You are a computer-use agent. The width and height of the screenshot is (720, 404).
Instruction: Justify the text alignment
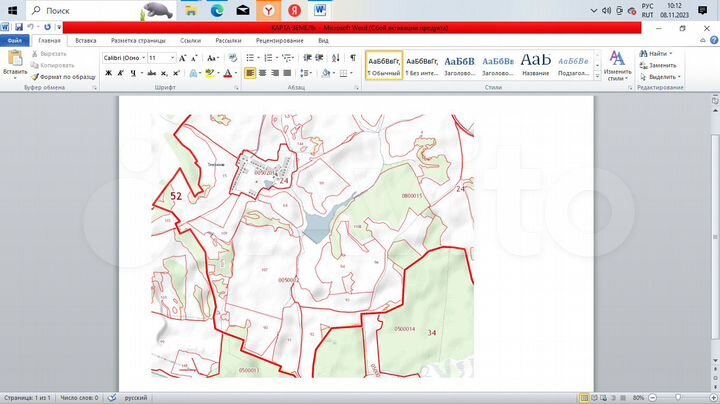point(287,73)
